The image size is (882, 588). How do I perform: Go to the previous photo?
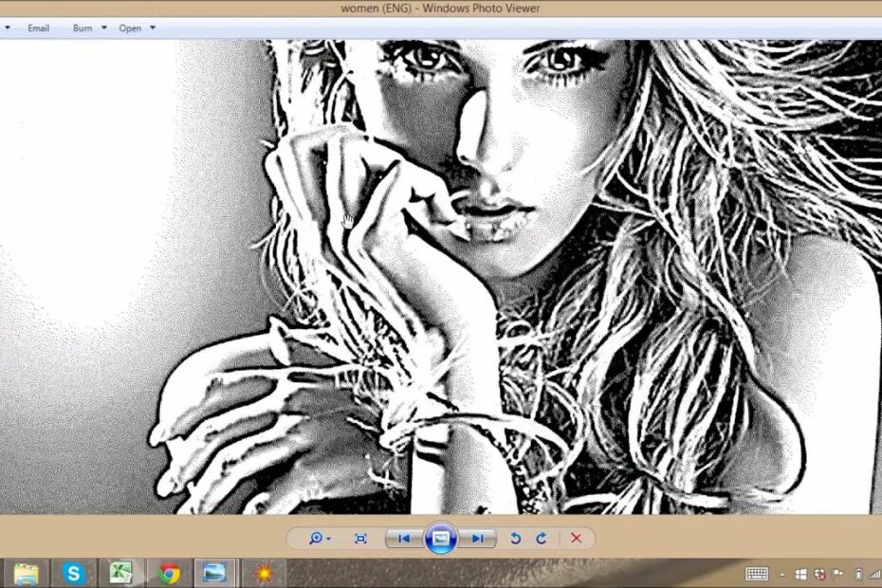404,539
